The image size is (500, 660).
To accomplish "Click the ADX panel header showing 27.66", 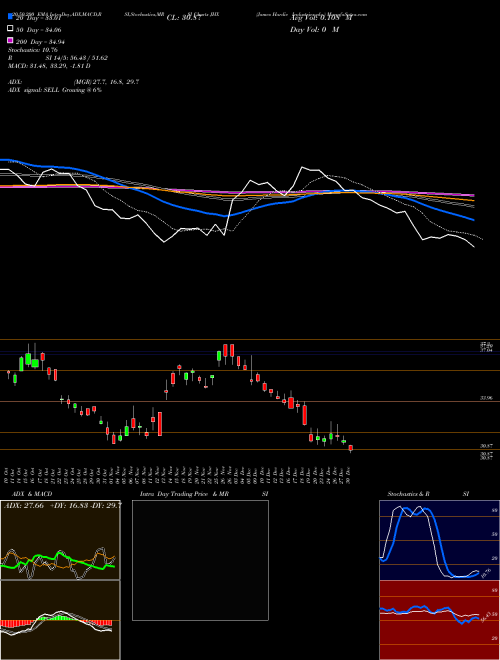I will point(62,506).
